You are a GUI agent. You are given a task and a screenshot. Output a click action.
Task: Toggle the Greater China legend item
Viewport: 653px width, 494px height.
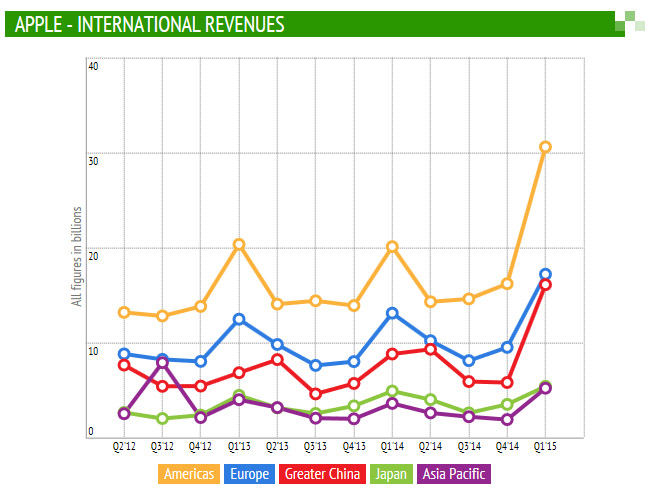322,474
